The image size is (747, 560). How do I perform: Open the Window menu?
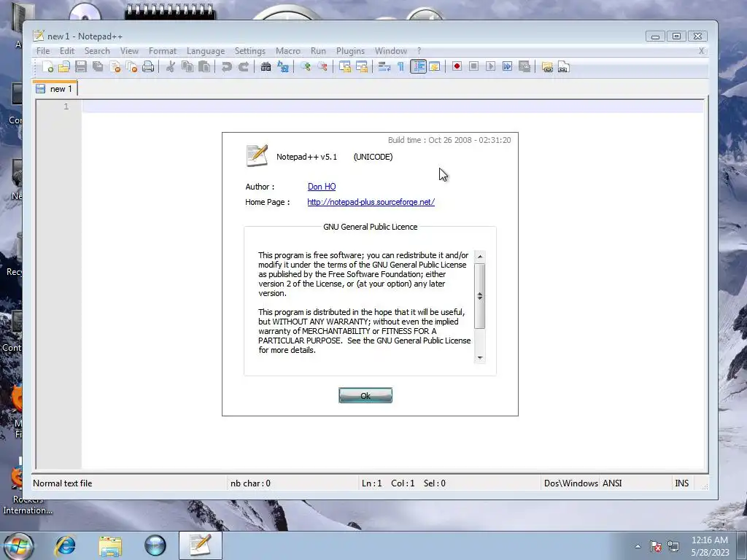pos(391,51)
